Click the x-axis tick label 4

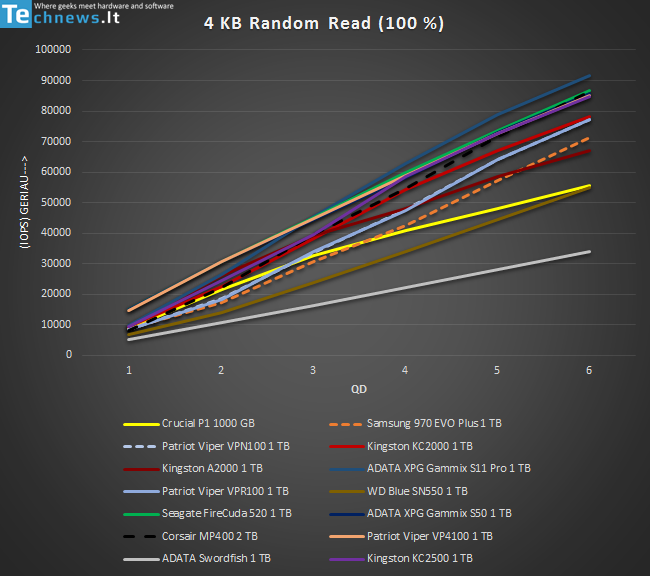[405, 370]
